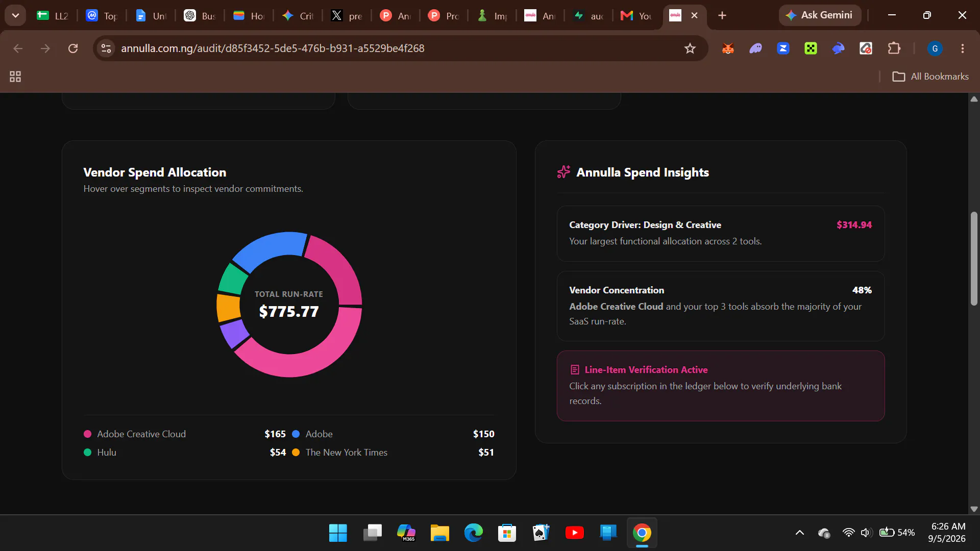Click the $775.77 total run-rate value
Screen dimensions: 980x551
(x=289, y=312)
